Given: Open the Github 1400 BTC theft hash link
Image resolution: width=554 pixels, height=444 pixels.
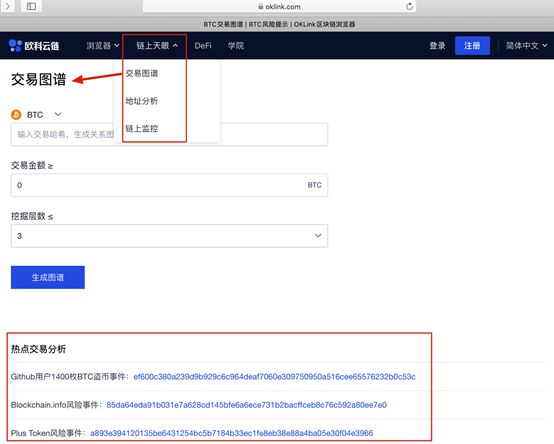Looking at the screenshot, I should tap(275, 377).
